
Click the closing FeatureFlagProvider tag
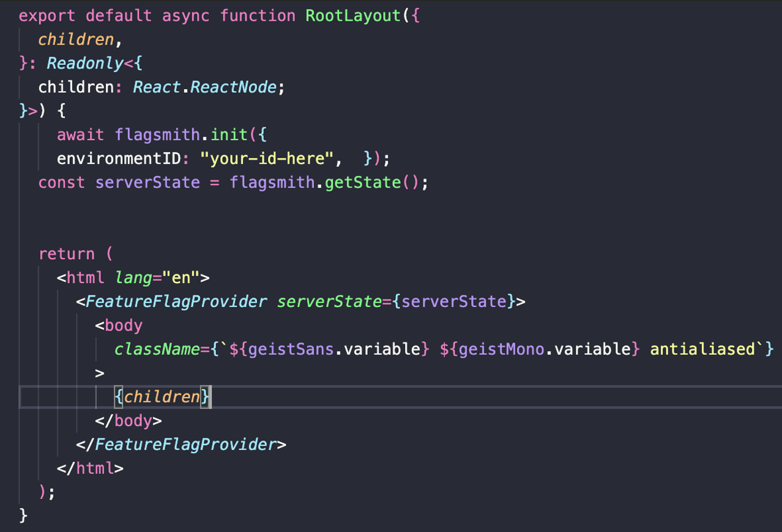(184, 445)
